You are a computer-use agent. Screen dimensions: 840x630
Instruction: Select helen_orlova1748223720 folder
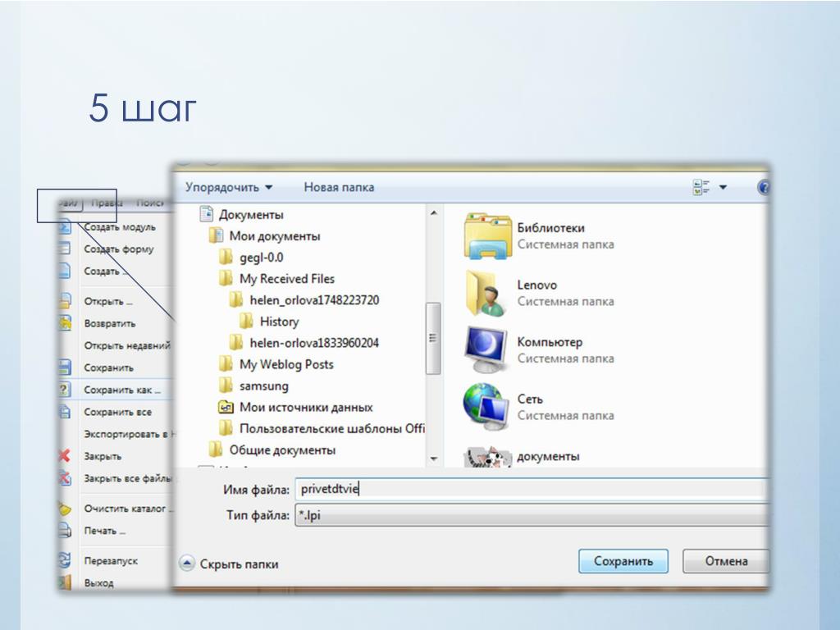314,300
